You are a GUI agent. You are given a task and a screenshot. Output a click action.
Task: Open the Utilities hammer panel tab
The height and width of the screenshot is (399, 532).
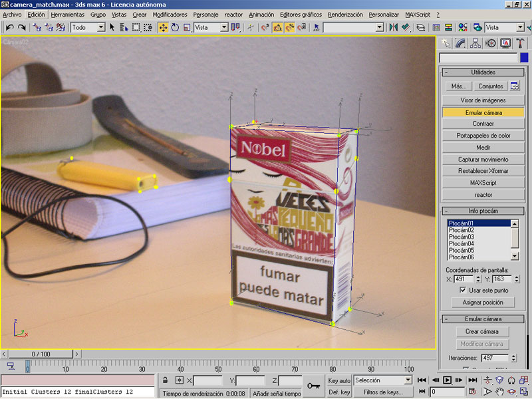pos(520,43)
